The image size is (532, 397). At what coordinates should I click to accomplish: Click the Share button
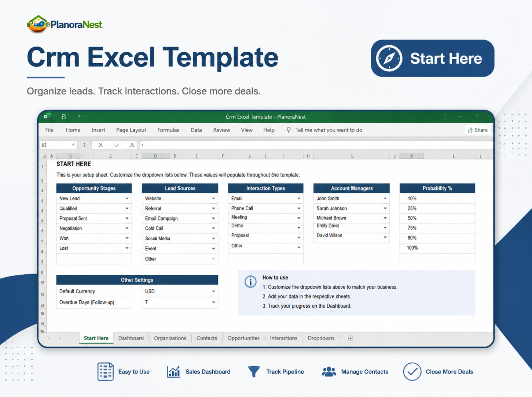click(478, 130)
